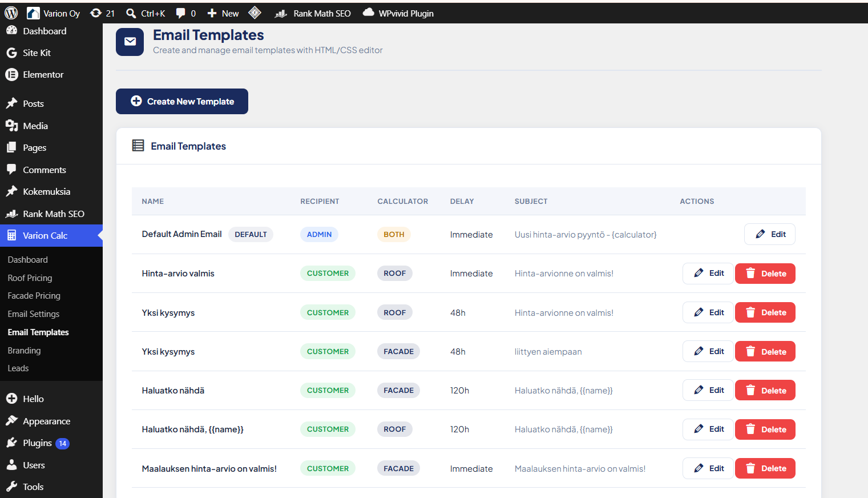Delete the Yksi kysymys ROOF template

tap(765, 312)
